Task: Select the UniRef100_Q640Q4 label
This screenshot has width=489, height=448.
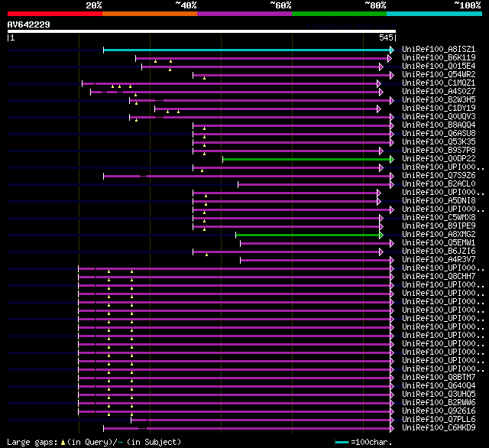Action: (x=439, y=386)
